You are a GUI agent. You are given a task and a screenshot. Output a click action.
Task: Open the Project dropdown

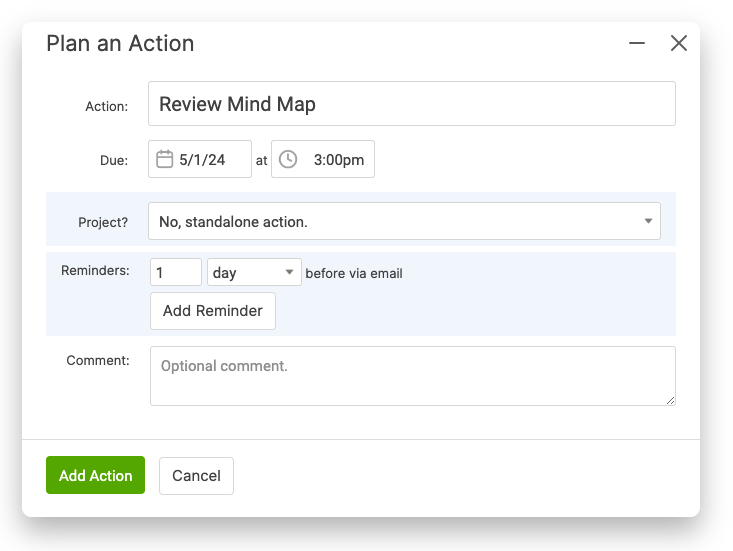click(x=404, y=221)
